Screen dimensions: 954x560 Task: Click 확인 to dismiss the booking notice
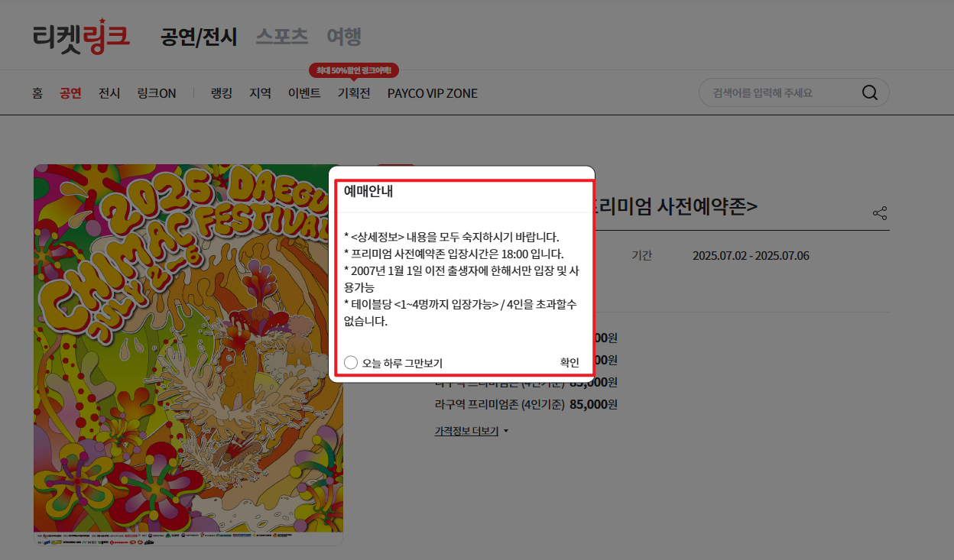[x=569, y=362]
